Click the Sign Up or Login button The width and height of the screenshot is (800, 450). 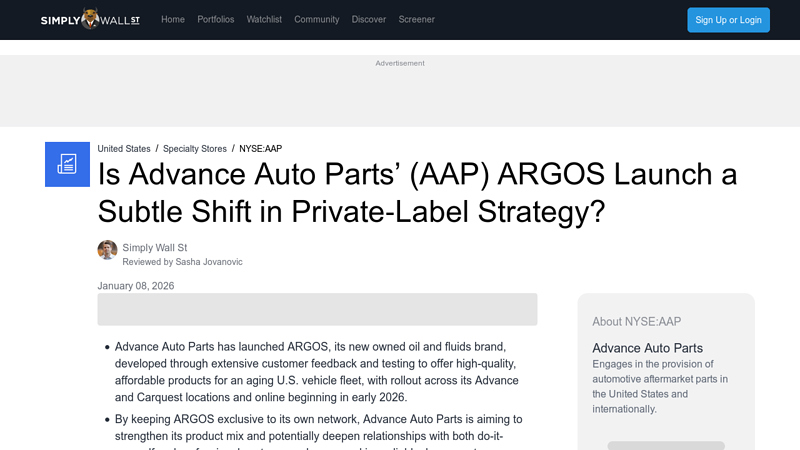click(729, 20)
